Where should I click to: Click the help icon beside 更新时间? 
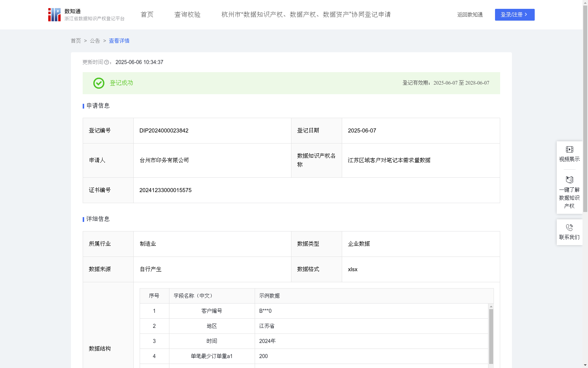click(x=107, y=63)
